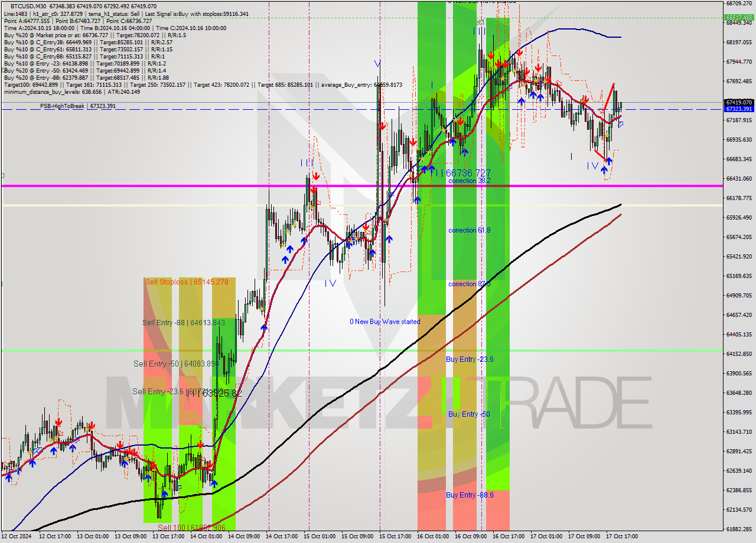Click the 62891.425 price-axis value
The image size is (756, 543).
[739, 451]
